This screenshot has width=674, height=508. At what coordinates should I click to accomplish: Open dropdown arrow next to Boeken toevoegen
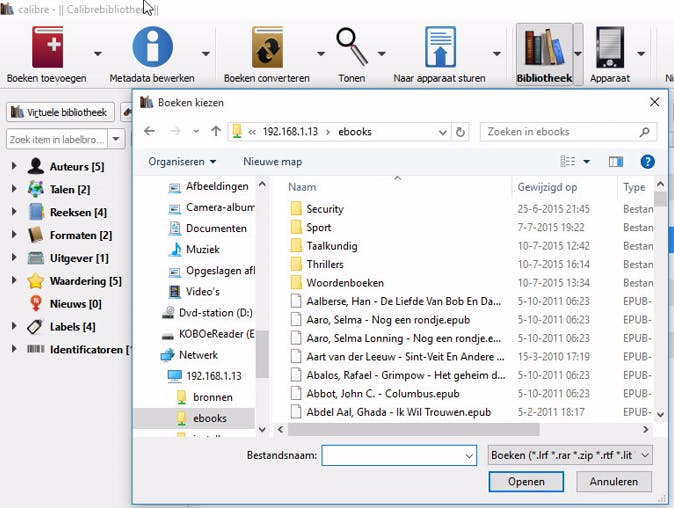point(98,54)
